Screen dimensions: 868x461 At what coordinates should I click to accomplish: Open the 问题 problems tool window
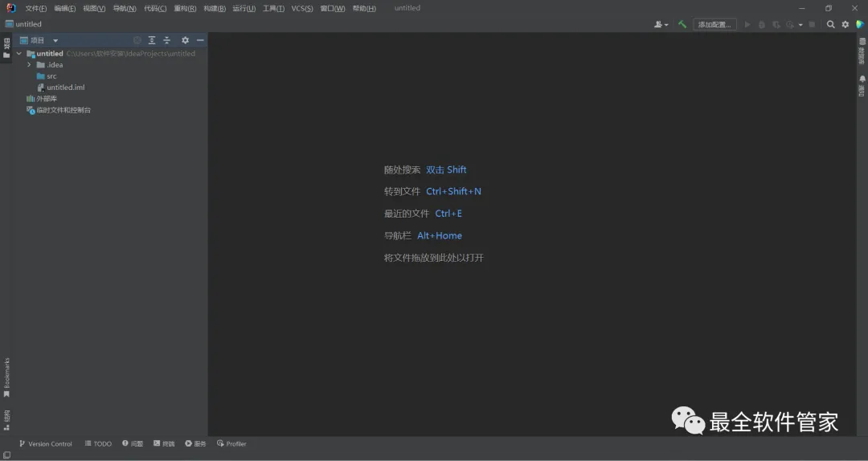coord(133,444)
